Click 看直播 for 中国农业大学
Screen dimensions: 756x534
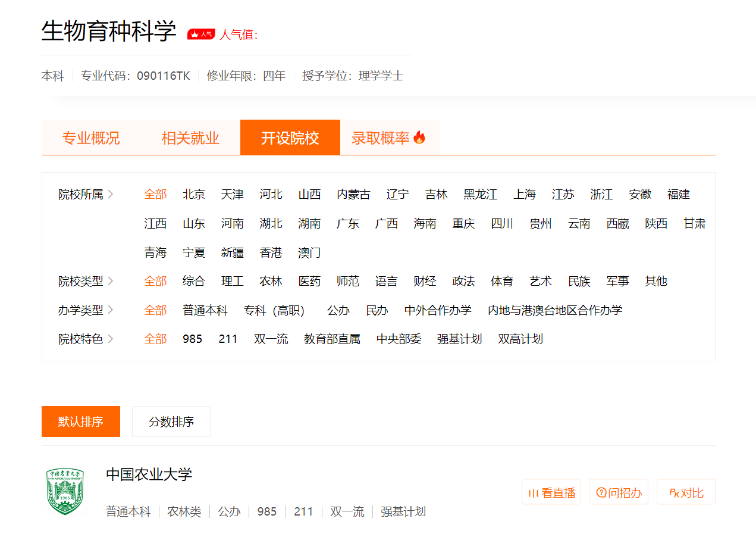click(x=551, y=492)
